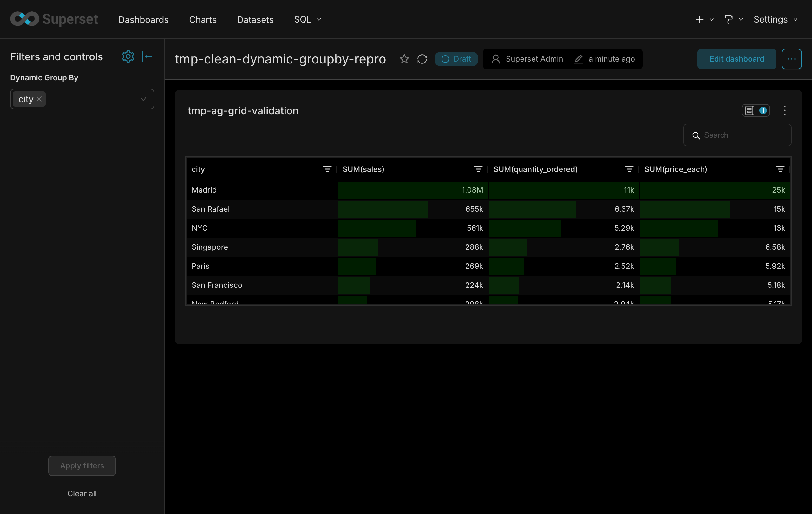812x514 pixels.
Task: Show applied filters badge on chart
Action: coord(755,110)
